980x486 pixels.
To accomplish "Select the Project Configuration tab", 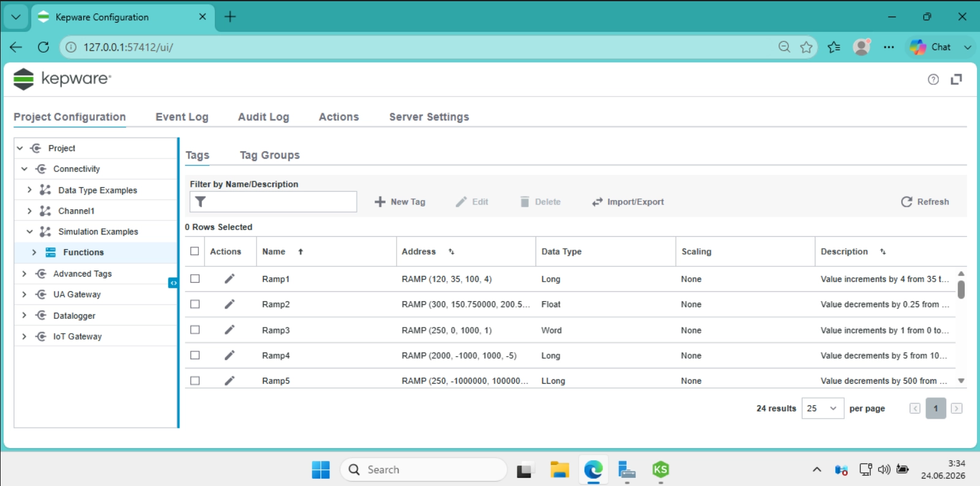I will coord(70,117).
